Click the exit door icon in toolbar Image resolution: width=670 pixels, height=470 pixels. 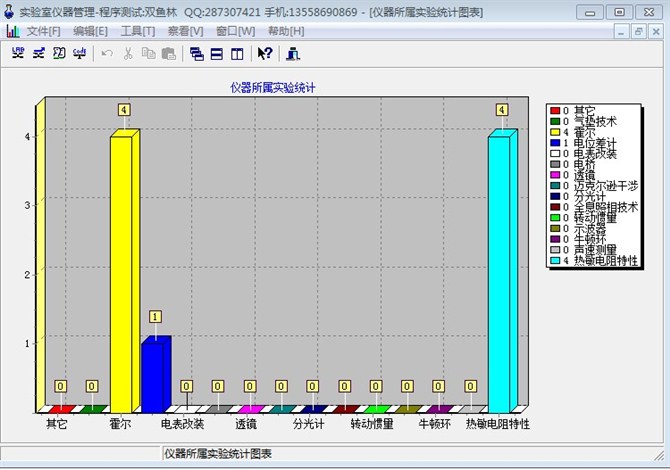coord(293,54)
